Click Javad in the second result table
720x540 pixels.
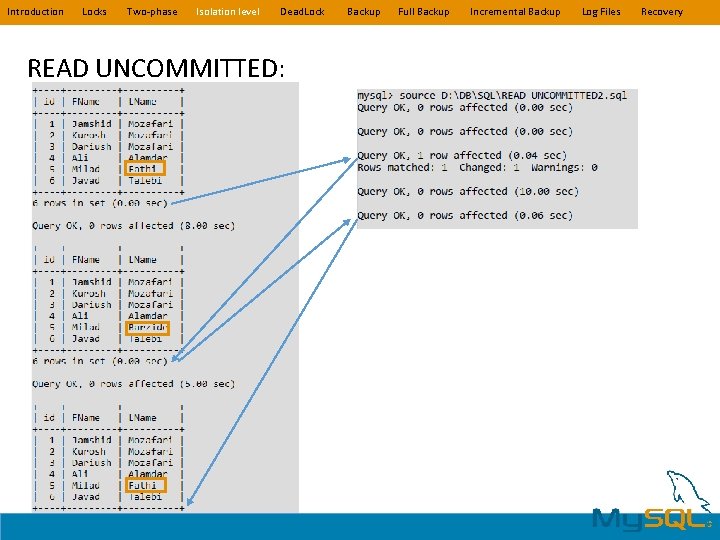click(85, 339)
